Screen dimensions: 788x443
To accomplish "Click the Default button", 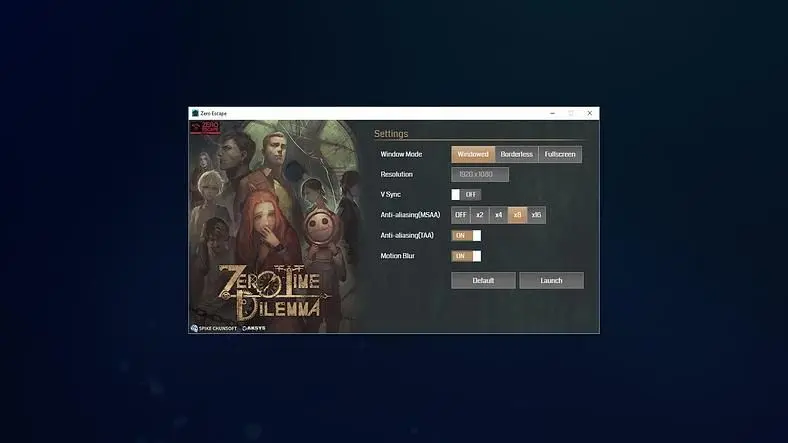I will 483,281.
